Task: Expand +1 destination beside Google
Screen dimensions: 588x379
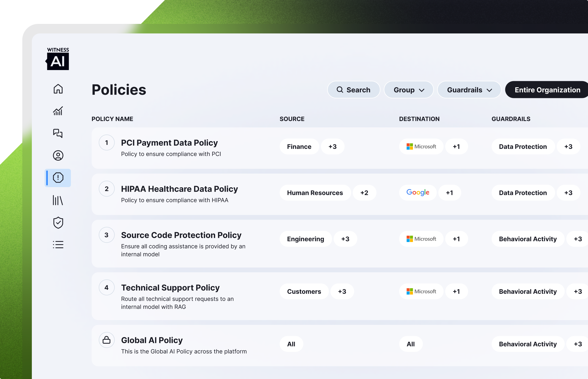Action: click(x=449, y=193)
